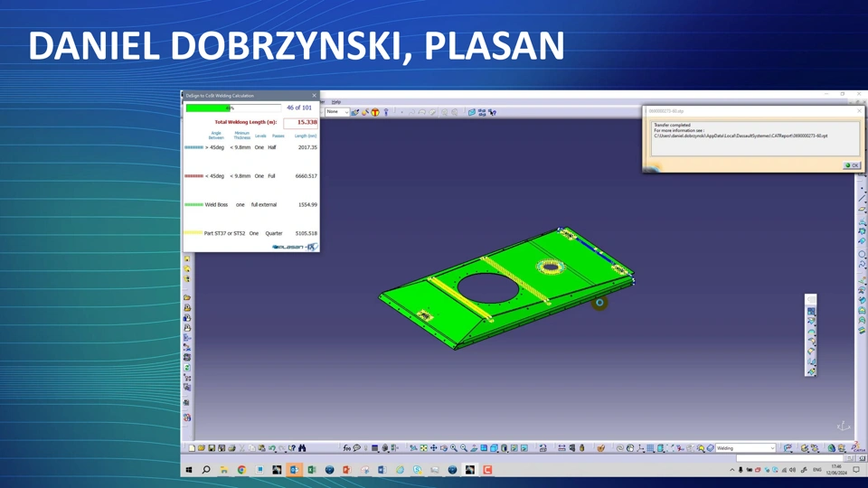The image size is (868, 488).
Task: Click the Undo arrow in bottom toolbar
Action: (272, 448)
